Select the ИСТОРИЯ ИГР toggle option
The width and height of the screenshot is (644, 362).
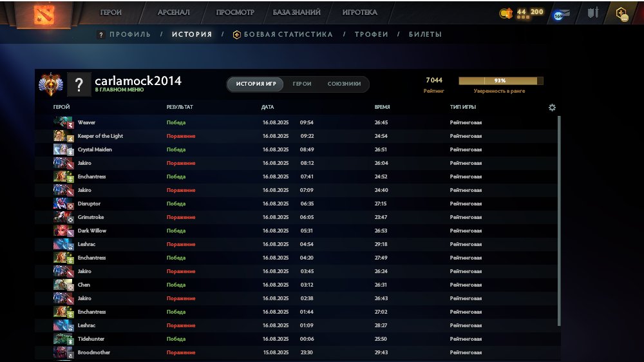pos(256,84)
